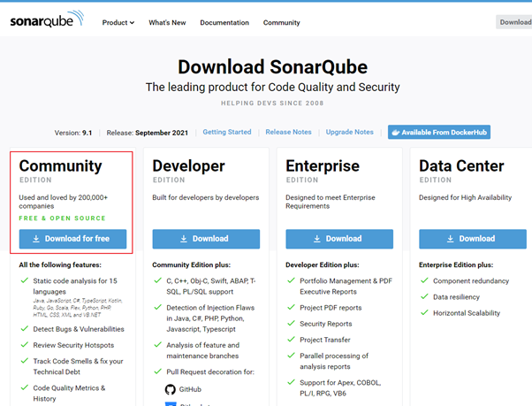Click checkmark beside Detect Bugs & Vulnerabilities

(x=25, y=328)
